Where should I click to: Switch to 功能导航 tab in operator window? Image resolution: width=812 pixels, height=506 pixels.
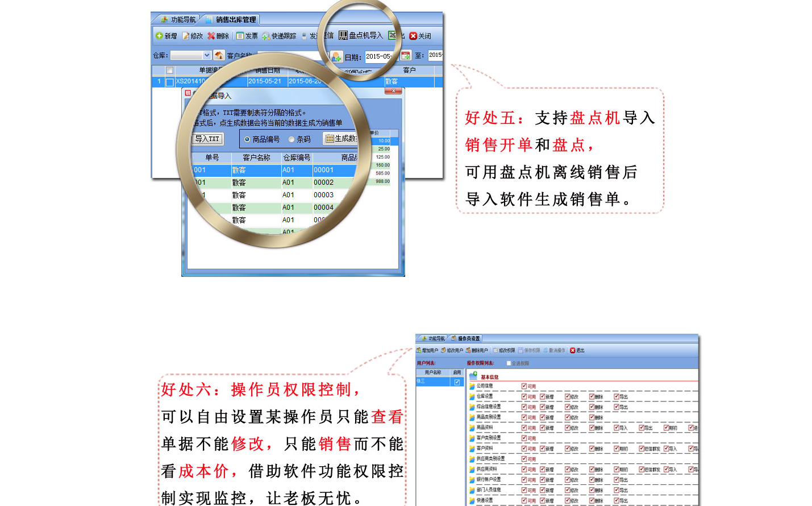click(x=434, y=338)
